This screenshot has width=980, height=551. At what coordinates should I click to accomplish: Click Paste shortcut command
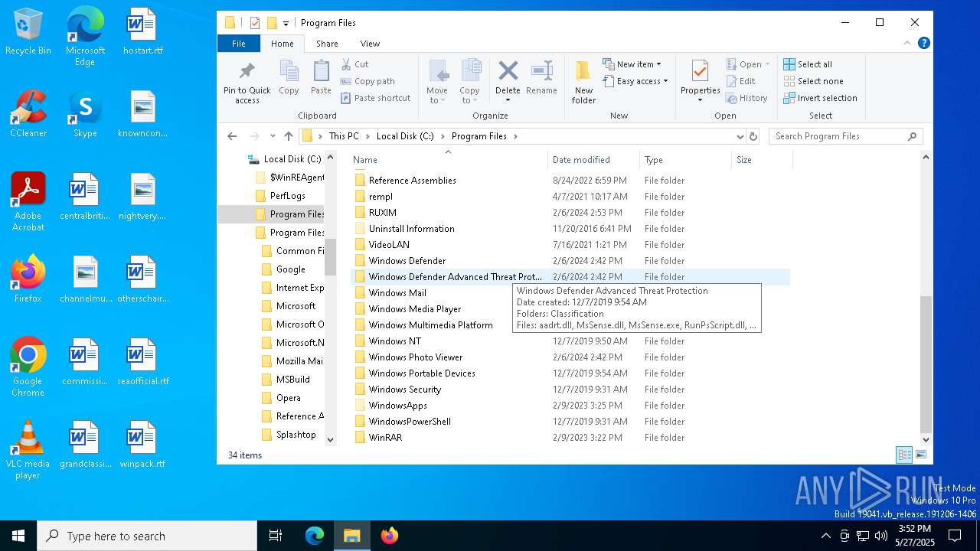[376, 98]
